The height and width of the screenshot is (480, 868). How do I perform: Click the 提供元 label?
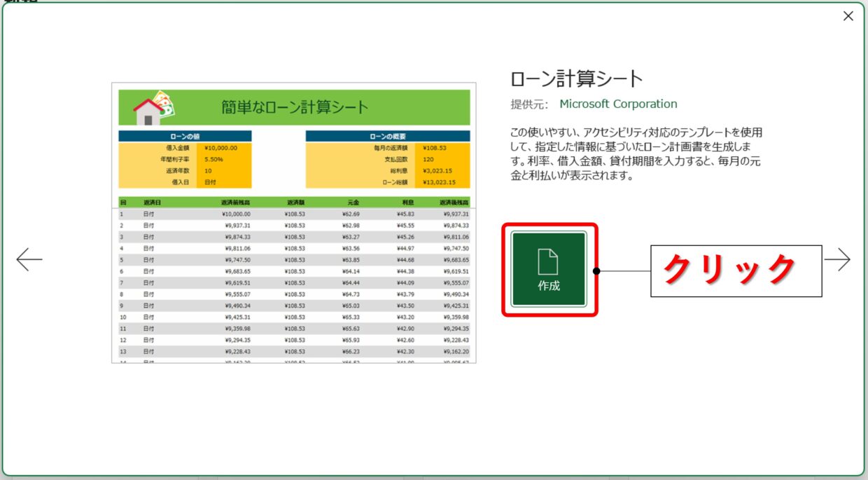click(528, 104)
